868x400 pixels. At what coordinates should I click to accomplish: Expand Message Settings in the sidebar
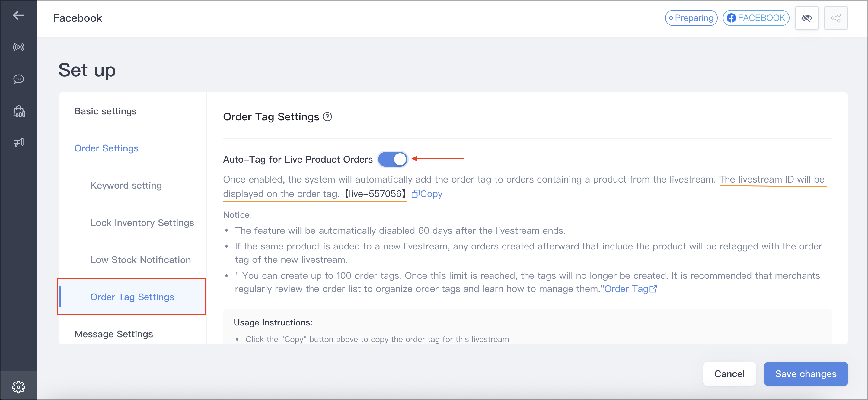(113, 334)
